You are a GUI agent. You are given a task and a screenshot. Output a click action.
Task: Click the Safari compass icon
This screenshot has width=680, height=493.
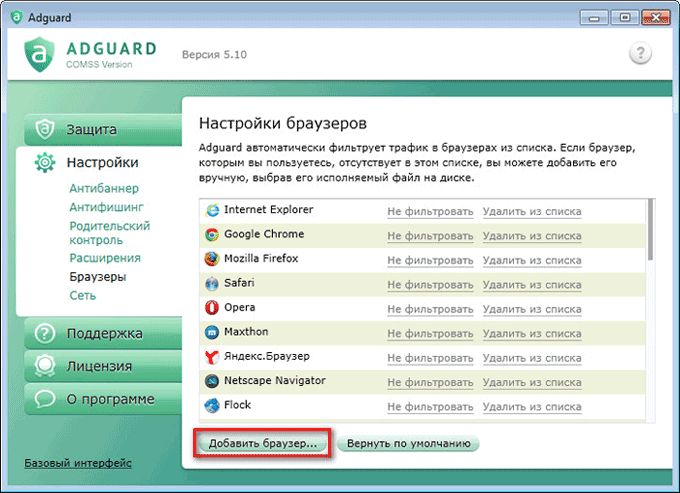click(x=212, y=284)
